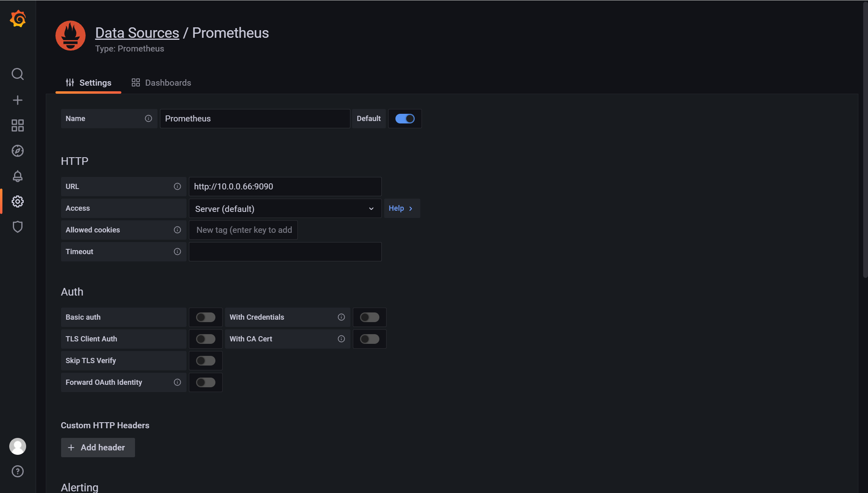The width and height of the screenshot is (868, 493).
Task: Switch to the Dashboards tab
Action: tap(162, 83)
